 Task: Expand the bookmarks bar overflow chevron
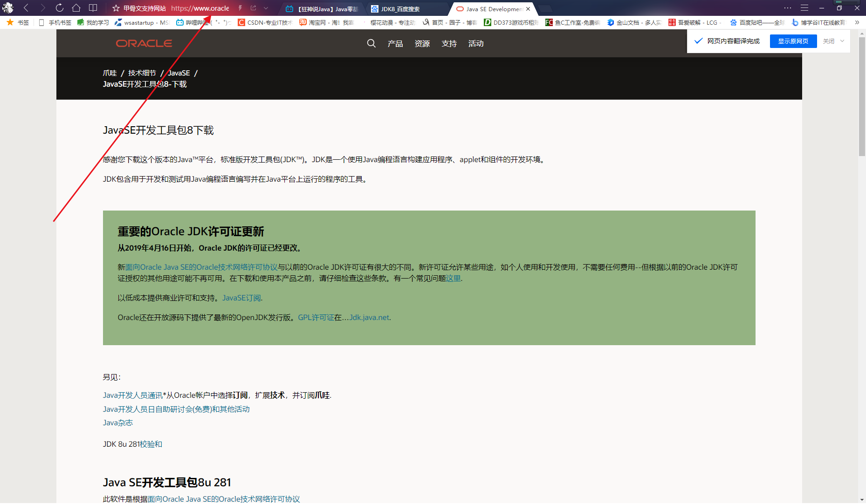click(857, 22)
